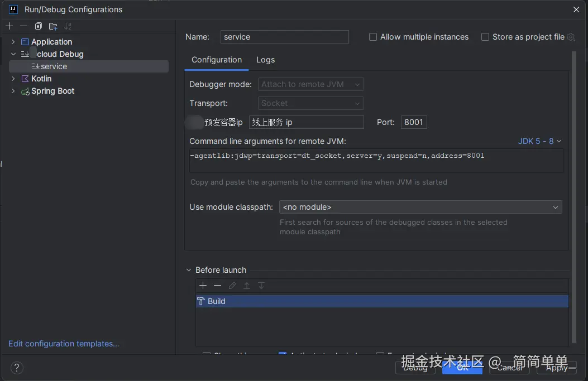The height and width of the screenshot is (381, 588).
Task: Click the service configuration icon
Action: [x=36, y=66]
